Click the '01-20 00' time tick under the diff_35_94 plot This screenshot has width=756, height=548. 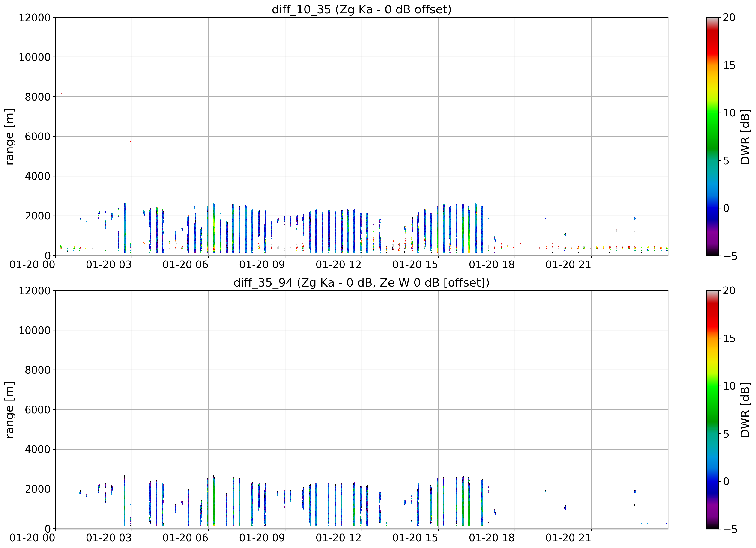point(32,538)
